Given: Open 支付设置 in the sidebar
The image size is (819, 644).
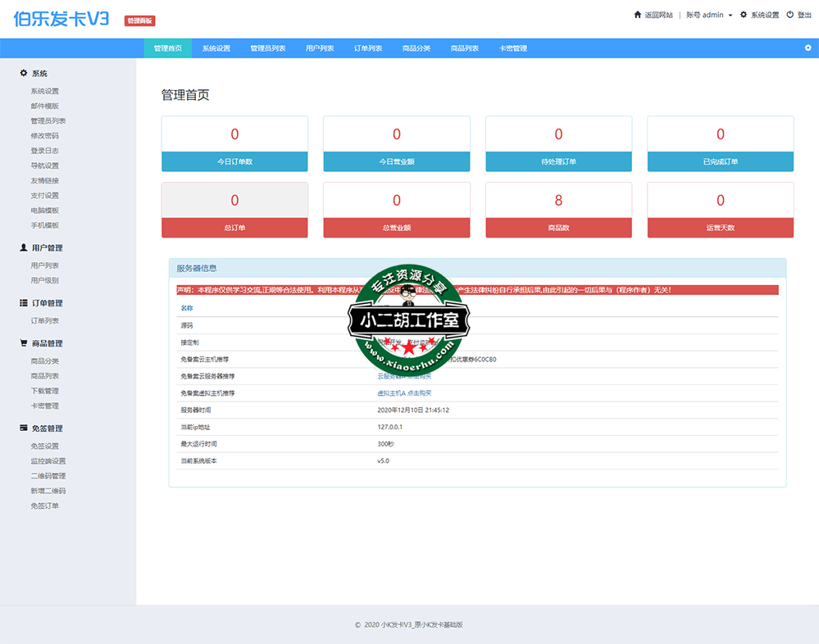Looking at the screenshot, I should pyautogui.click(x=45, y=196).
